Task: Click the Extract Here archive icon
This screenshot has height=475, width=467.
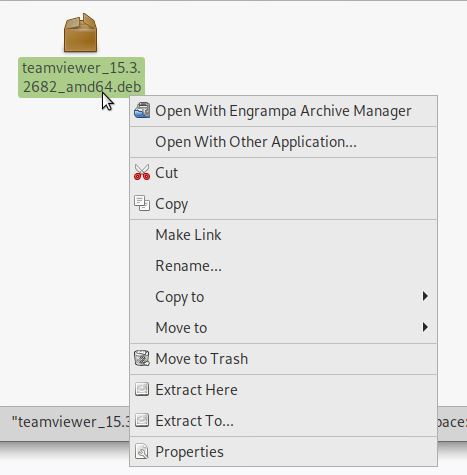Action: coord(142,389)
